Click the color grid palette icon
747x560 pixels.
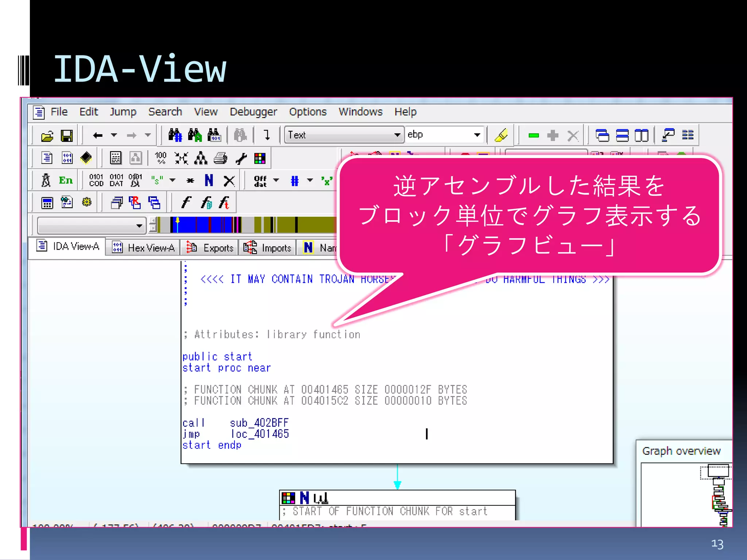point(260,158)
